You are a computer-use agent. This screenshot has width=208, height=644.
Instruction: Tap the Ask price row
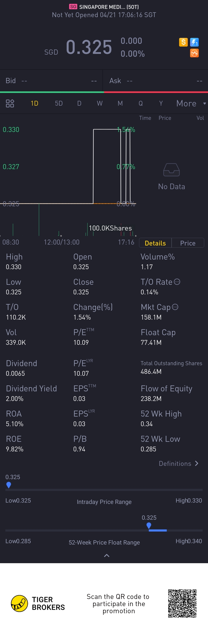[155, 80]
